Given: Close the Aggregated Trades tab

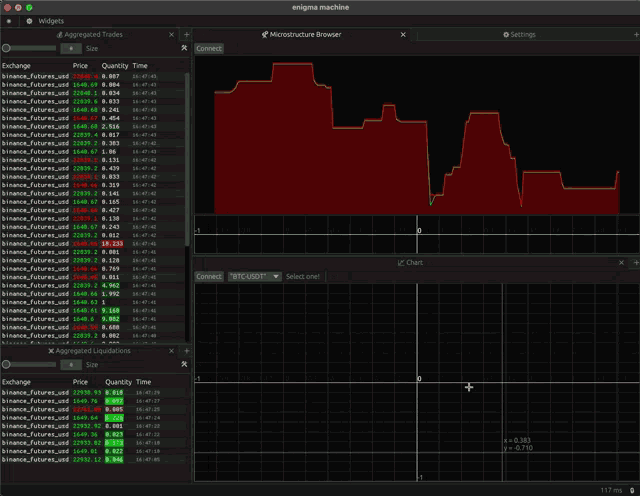Looking at the screenshot, I should (x=171, y=35).
